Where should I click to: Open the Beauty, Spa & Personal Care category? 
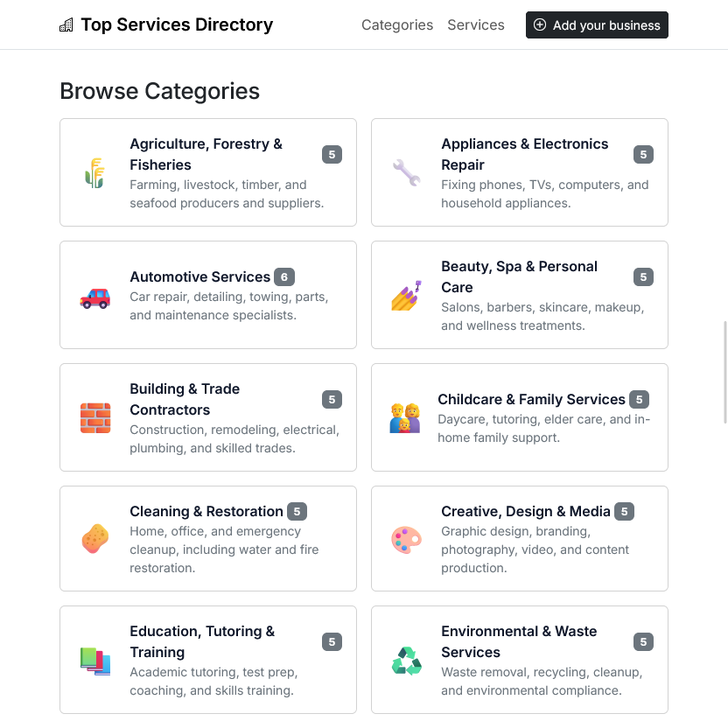point(519,295)
